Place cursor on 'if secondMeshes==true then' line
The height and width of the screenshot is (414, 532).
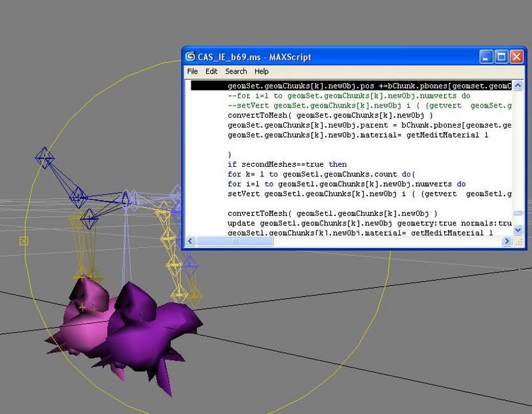point(287,164)
